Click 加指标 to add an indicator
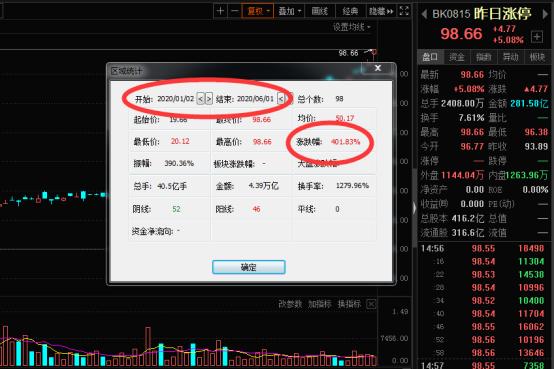Screen dimensions: 554x369 tap(320, 304)
